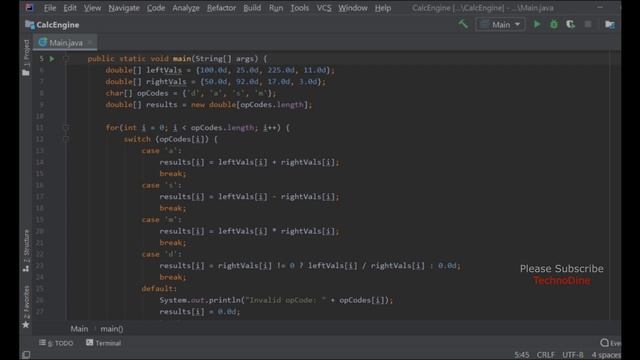Click the Build Project hammer icon

tap(463, 24)
